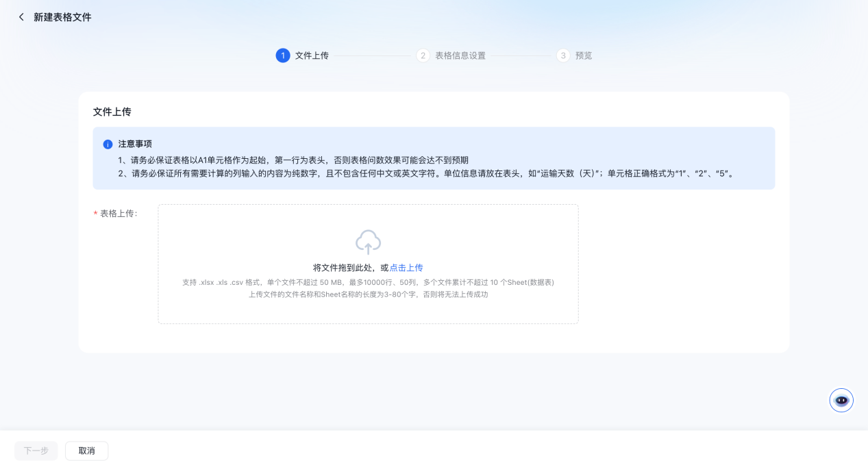Click the 表格上传 required field label
Screen dimensions: 868x469
pyautogui.click(x=118, y=214)
